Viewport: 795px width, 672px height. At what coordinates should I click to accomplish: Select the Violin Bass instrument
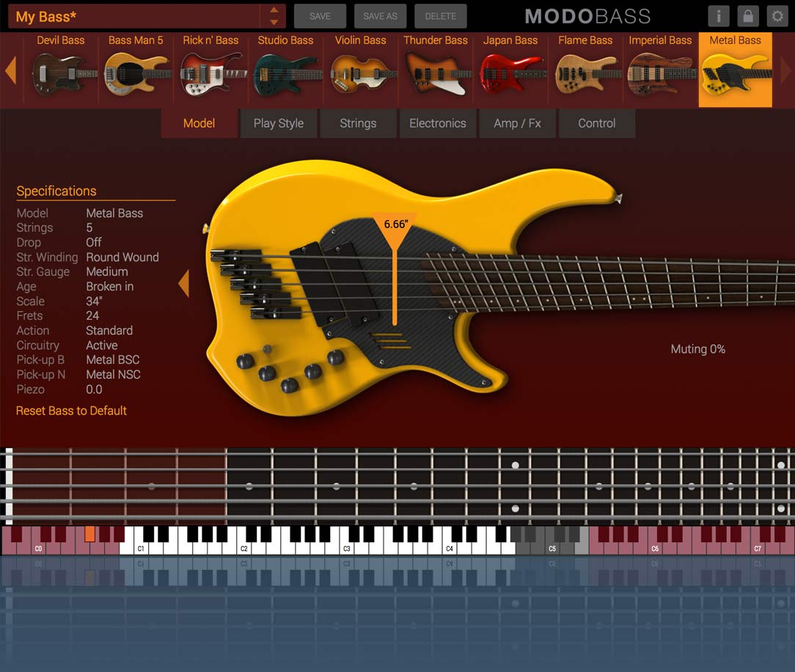[361, 71]
